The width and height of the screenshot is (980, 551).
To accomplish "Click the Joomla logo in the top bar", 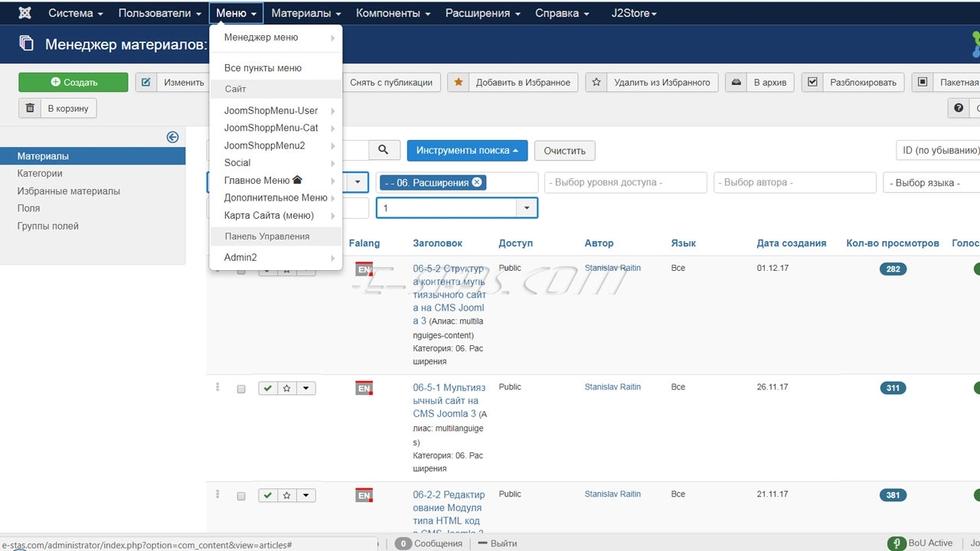I will tap(24, 13).
